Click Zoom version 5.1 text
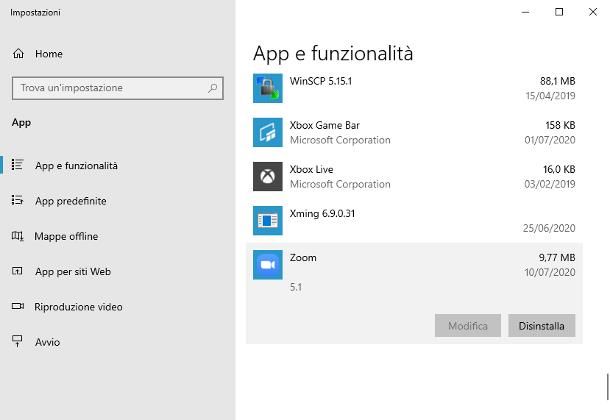Viewport: 610px width, 420px height. 296,287
